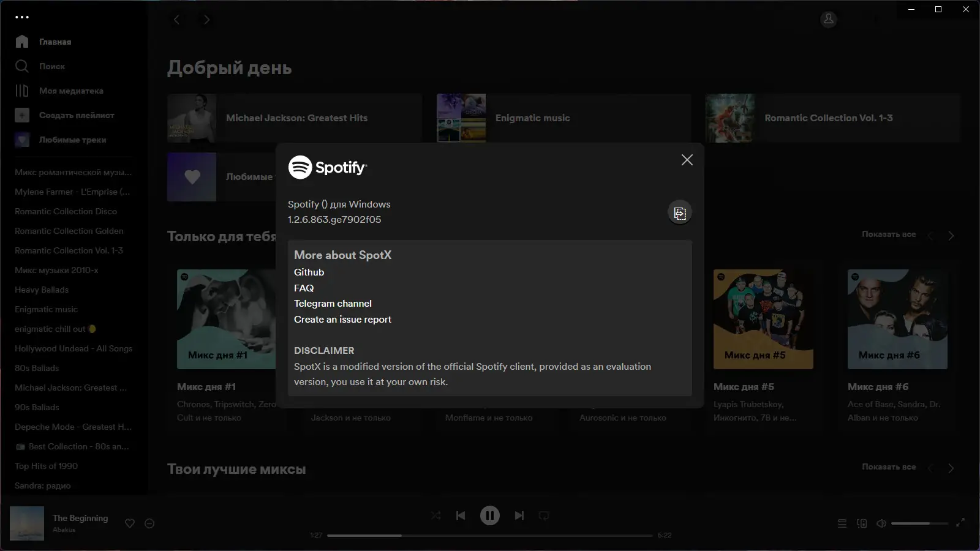This screenshot has height=551, width=980.
Task: Adjust the volume slider
Action: (x=920, y=523)
